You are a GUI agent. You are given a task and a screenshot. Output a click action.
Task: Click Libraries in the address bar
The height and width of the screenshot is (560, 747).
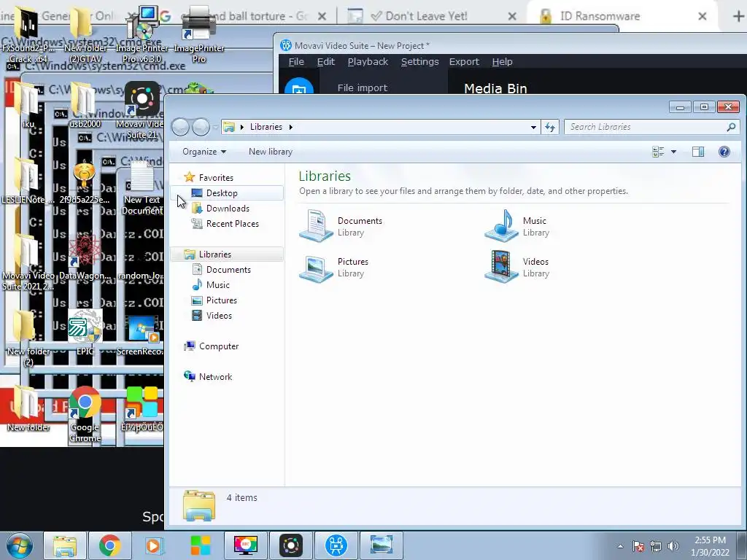[266, 127]
